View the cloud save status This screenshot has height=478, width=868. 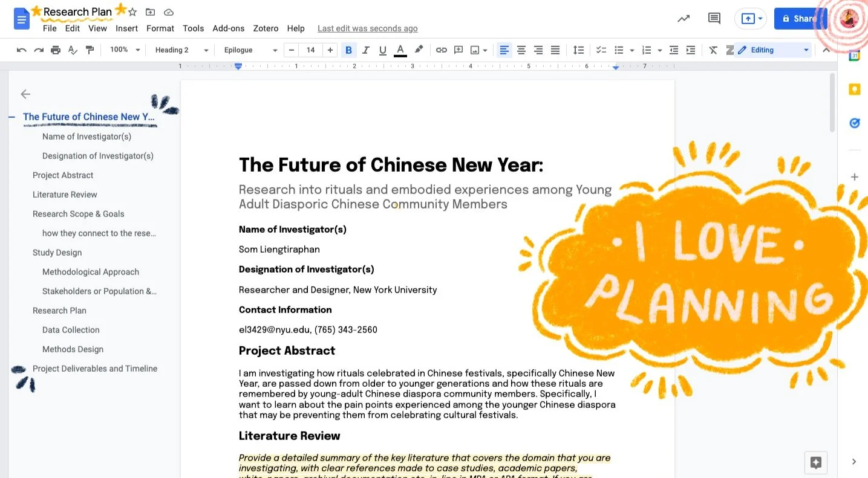pyautogui.click(x=169, y=12)
